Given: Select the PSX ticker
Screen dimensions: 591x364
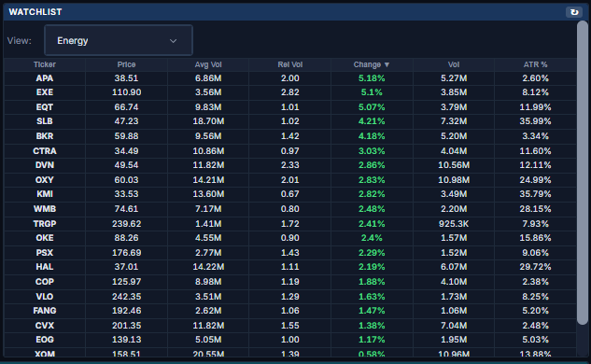Looking at the screenshot, I should tap(45, 252).
